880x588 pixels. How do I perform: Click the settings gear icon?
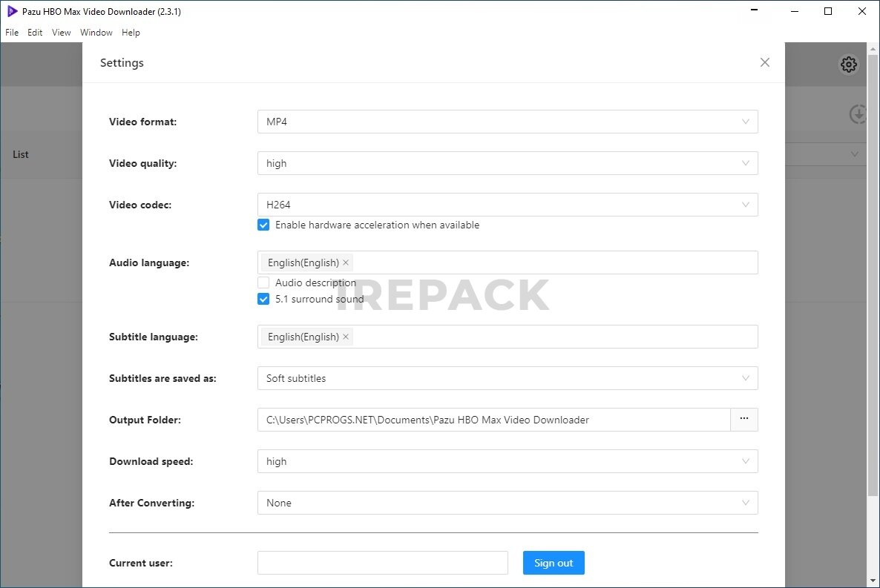pos(848,65)
